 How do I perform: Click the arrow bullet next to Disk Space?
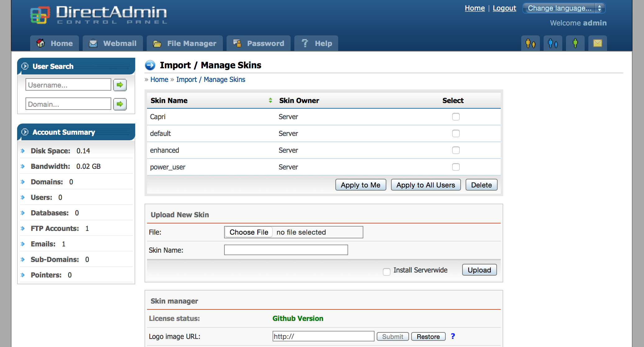tap(23, 151)
